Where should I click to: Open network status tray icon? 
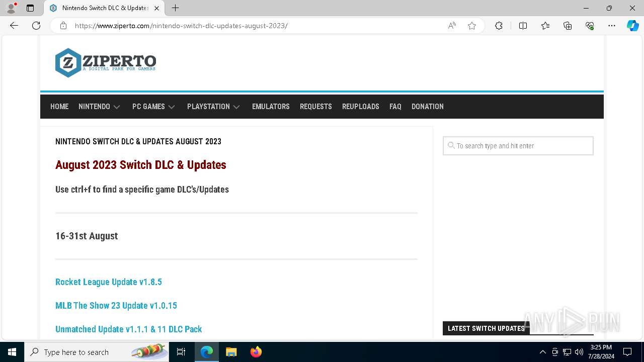567,352
